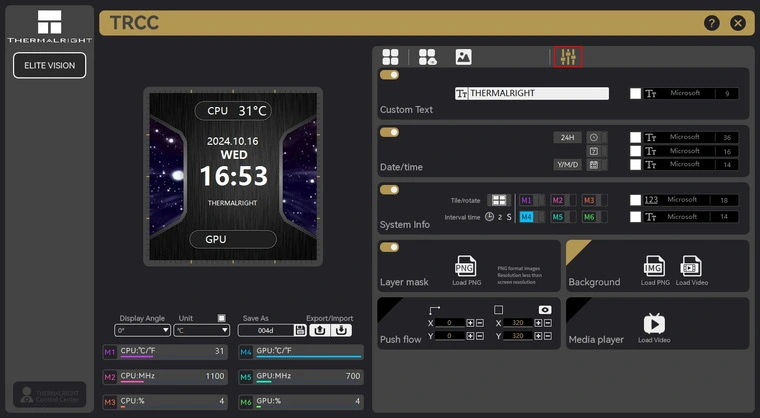Click the Tile/rotate grid icon

click(498, 200)
